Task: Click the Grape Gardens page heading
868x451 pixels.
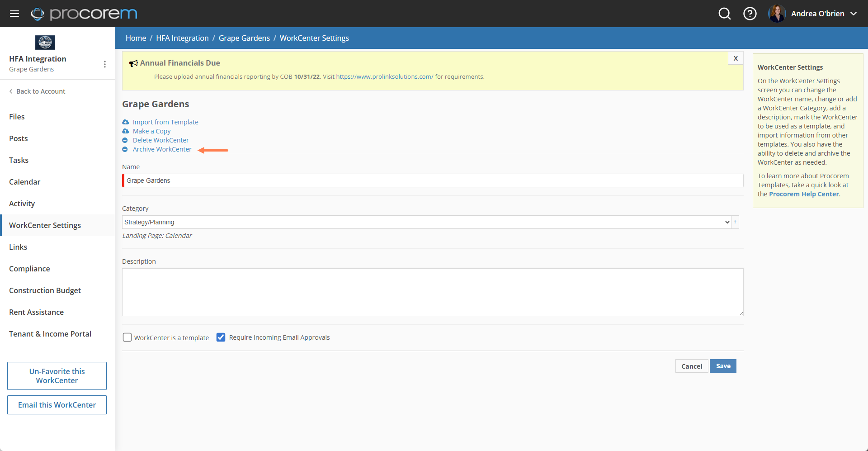Action: [x=156, y=104]
